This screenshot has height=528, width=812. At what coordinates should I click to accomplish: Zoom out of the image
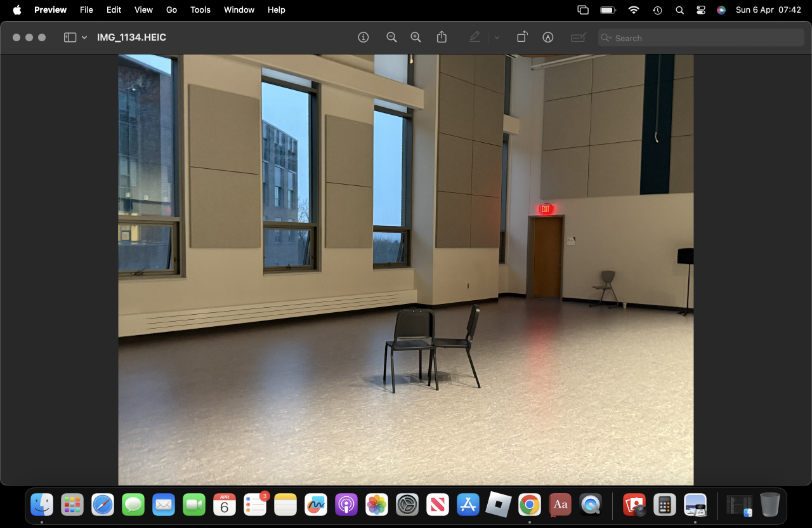click(391, 37)
